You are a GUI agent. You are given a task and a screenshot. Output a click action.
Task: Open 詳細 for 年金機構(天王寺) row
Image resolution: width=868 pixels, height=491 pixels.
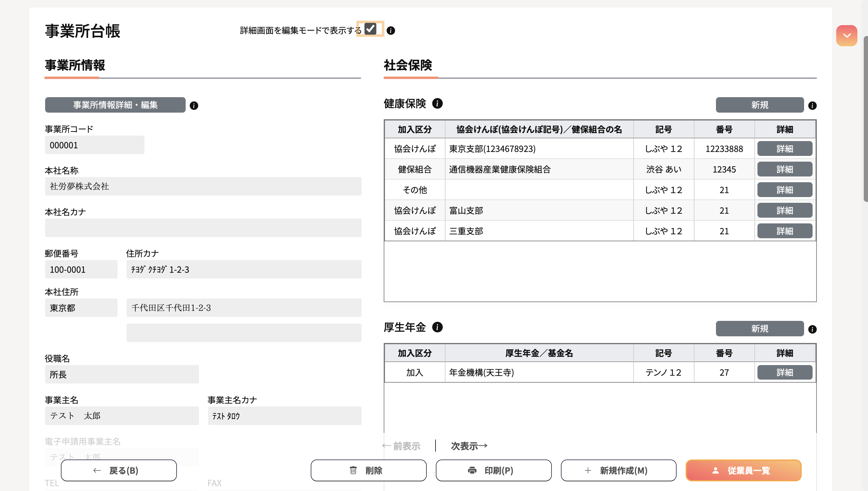pyautogui.click(x=784, y=372)
